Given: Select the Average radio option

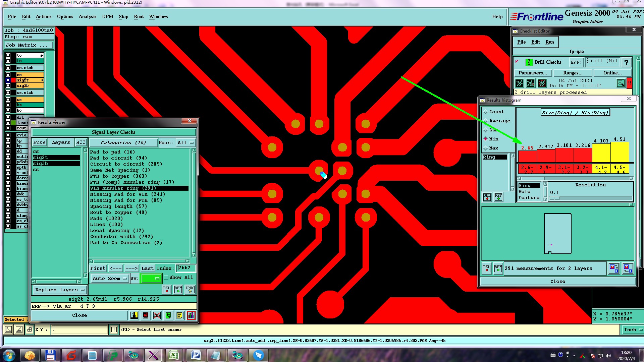Looking at the screenshot, I should 485,121.
